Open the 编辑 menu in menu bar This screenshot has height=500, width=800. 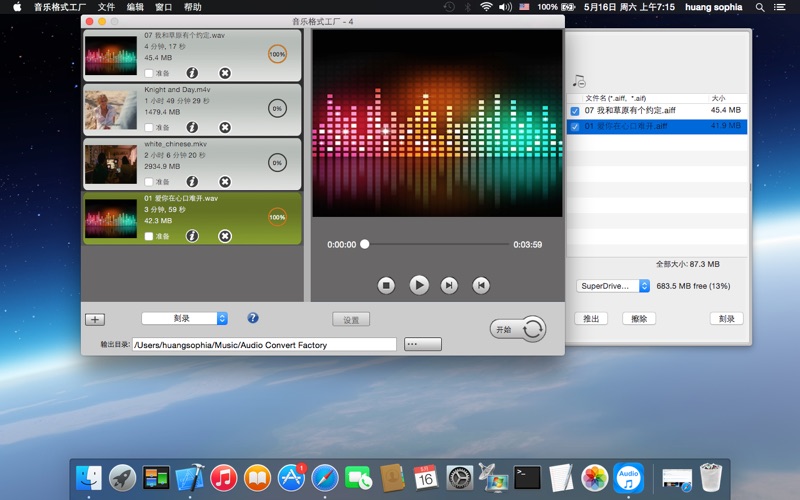point(135,7)
